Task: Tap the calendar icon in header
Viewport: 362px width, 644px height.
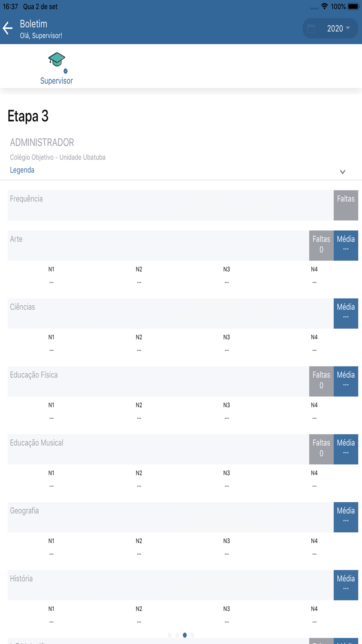Action: pos(311,29)
